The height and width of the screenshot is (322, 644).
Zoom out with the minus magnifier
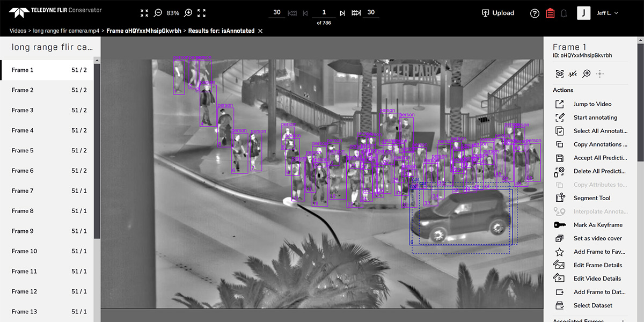[x=158, y=13]
